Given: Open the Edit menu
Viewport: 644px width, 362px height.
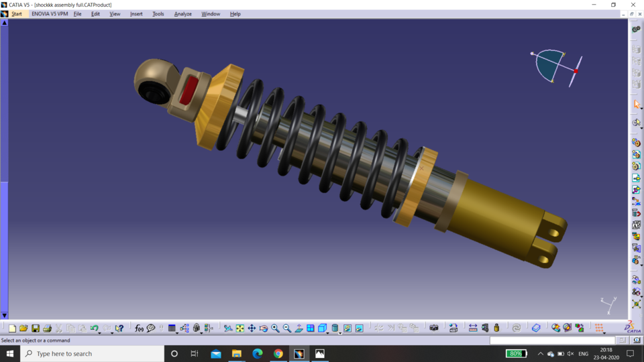Looking at the screenshot, I should [95, 14].
